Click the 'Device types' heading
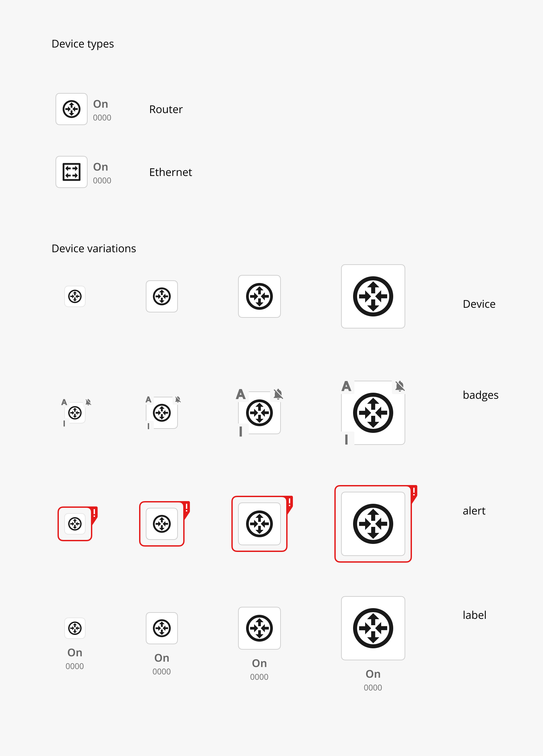This screenshot has width=543, height=756. point(83,44)
